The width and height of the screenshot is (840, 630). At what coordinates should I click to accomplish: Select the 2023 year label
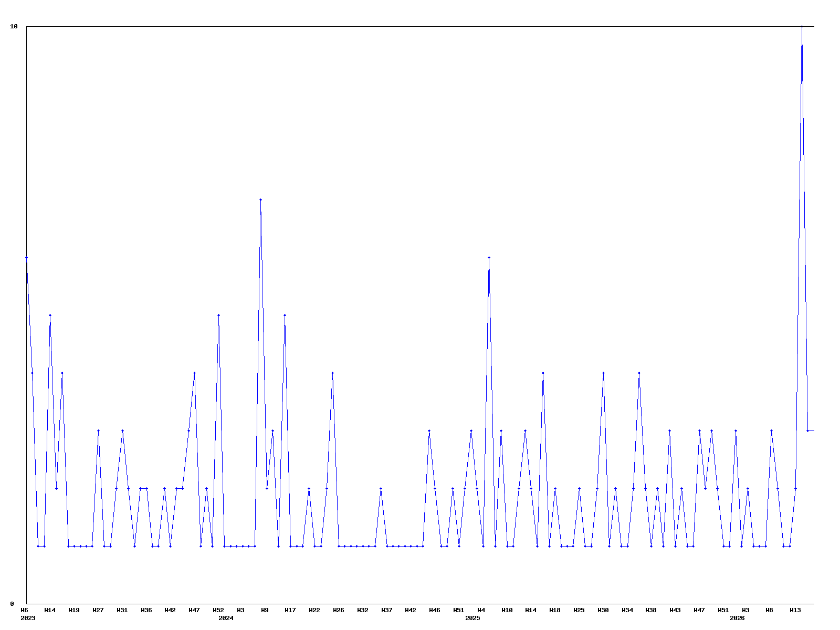(28, 618)
